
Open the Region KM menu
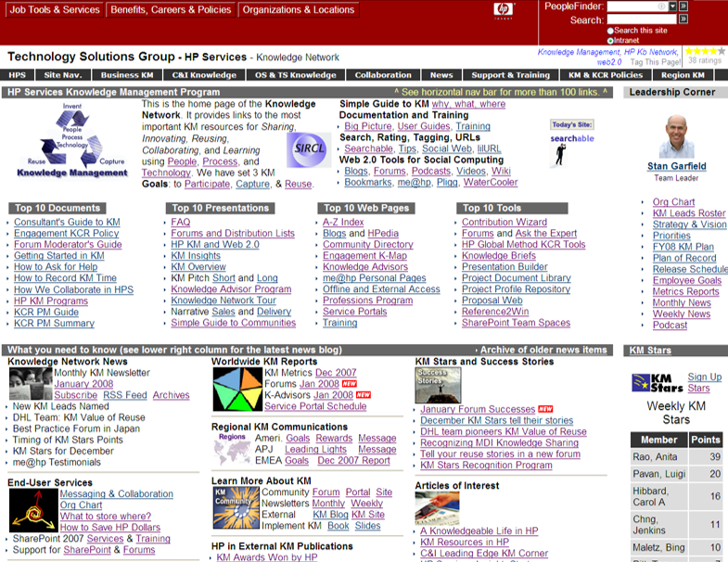coord(683,75)
